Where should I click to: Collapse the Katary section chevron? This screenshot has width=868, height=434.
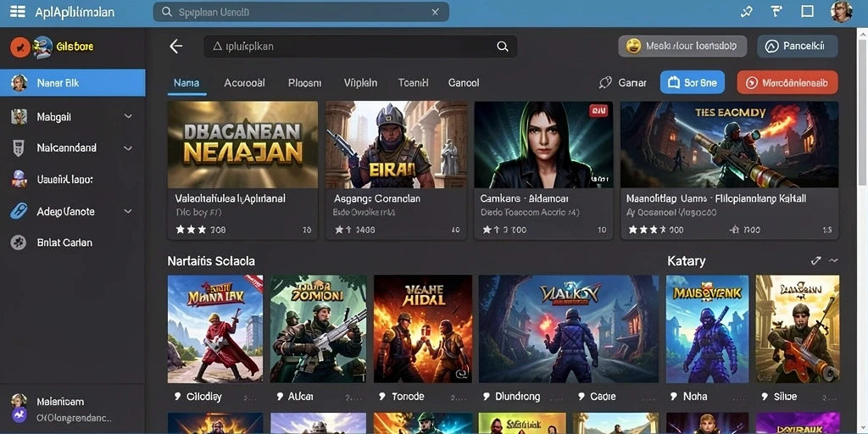pyautogui.click(x=832, y=261)
